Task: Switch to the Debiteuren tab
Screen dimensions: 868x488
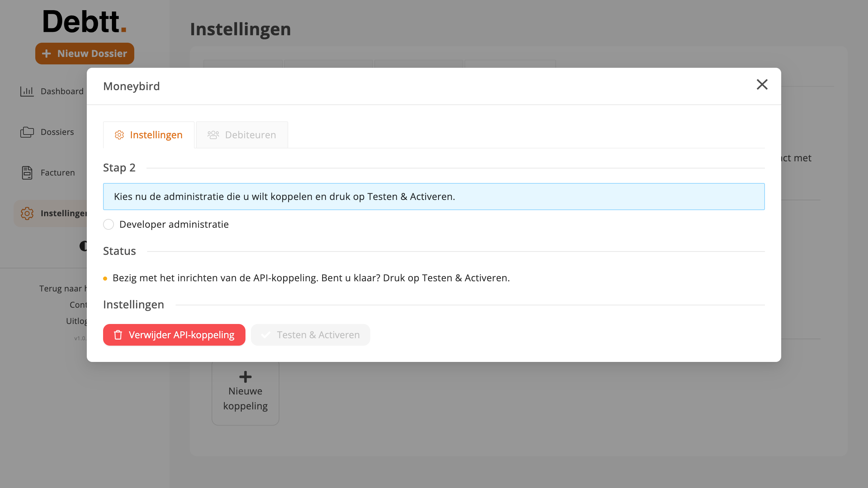Action: (x=242, y=135)
